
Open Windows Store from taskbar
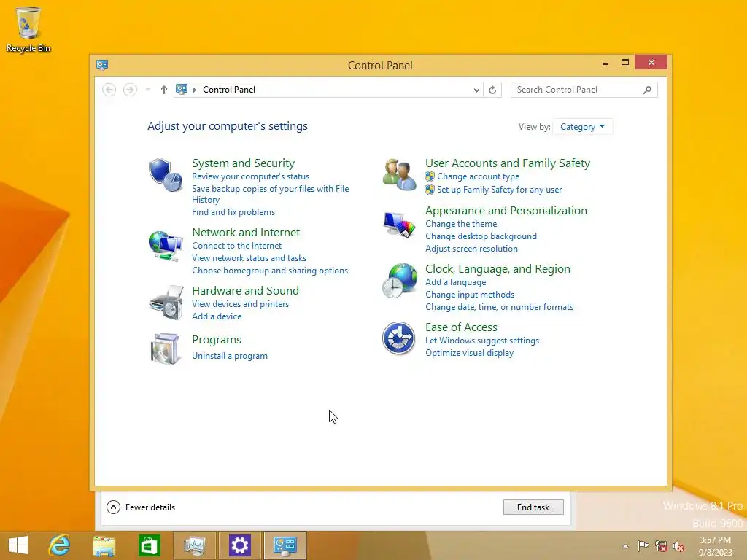[149, 545]
